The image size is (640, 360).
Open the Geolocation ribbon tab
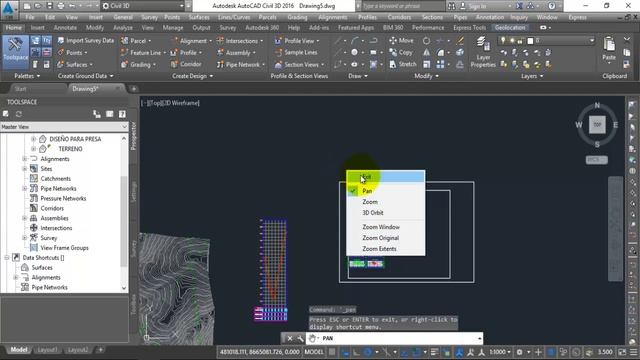click(510, 28)
